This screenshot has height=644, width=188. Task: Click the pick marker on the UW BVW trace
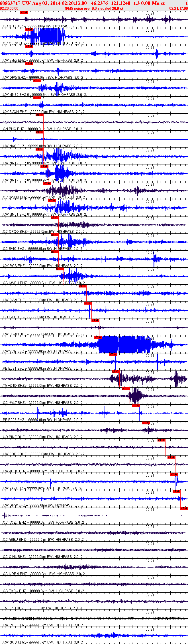tap(83, 286)
